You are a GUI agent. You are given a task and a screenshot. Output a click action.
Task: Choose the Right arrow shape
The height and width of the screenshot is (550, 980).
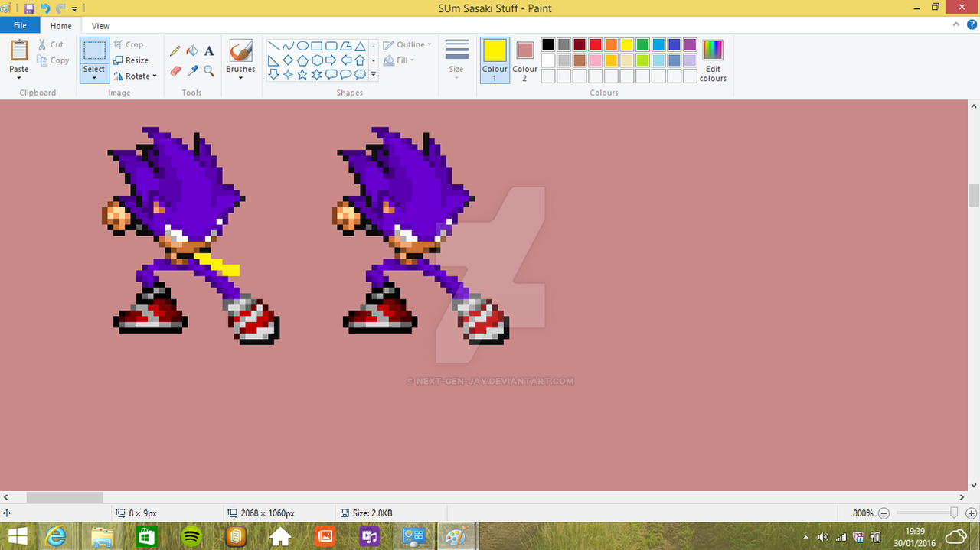coord(332,60)
